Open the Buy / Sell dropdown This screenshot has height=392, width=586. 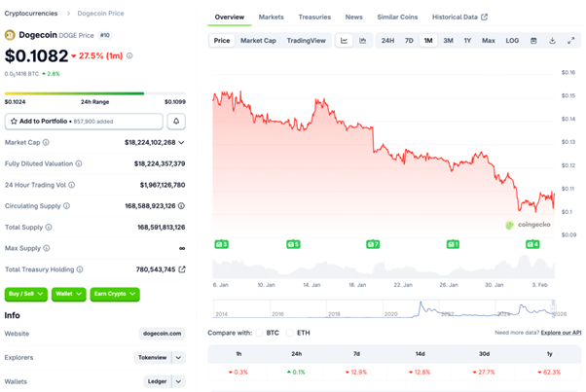point(25,294)
